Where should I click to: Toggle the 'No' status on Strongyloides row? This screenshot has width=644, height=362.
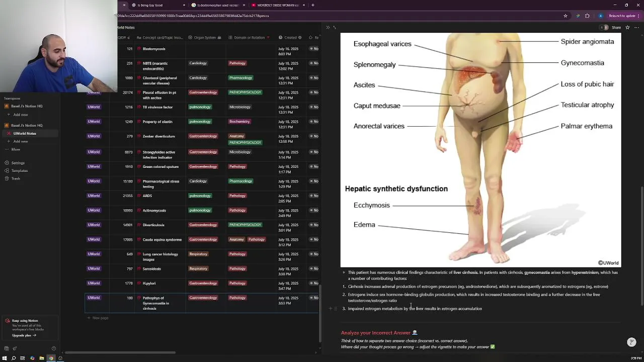click(x=314, y=152)
